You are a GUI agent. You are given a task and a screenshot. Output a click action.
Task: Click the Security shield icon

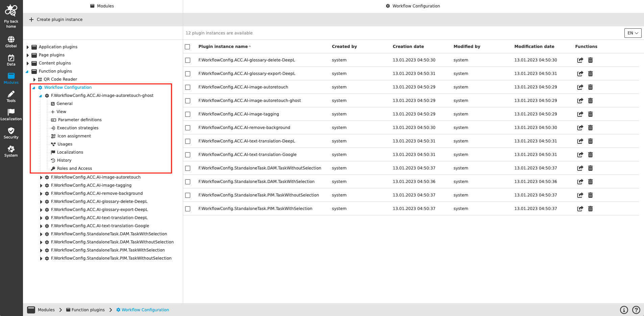(x=11, y=133)
